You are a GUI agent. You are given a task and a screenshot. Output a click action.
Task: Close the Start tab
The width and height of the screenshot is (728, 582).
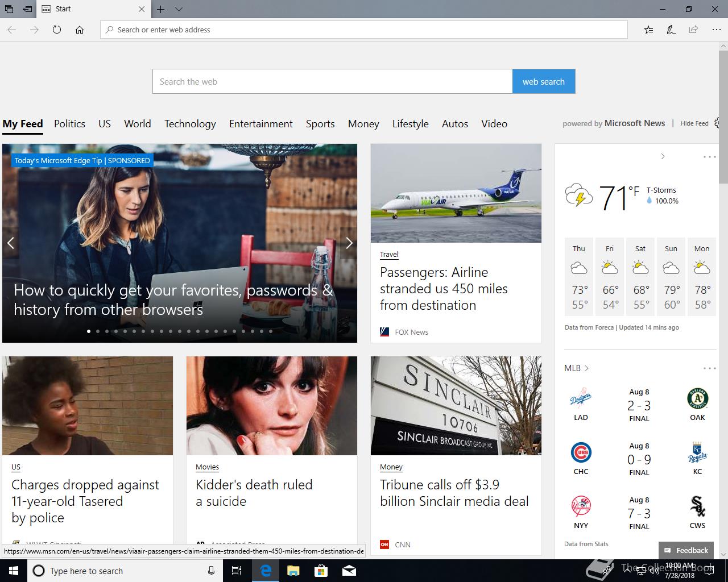point(142,9)
